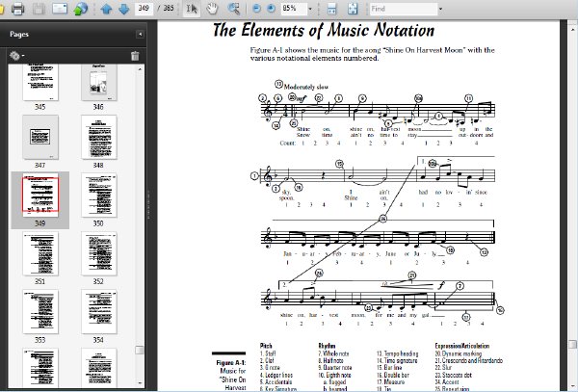The width and height of the screenshot is (578, 392).
Task: Click the heading 'The Elements of Music Notation'
Action: click(324, 30)
